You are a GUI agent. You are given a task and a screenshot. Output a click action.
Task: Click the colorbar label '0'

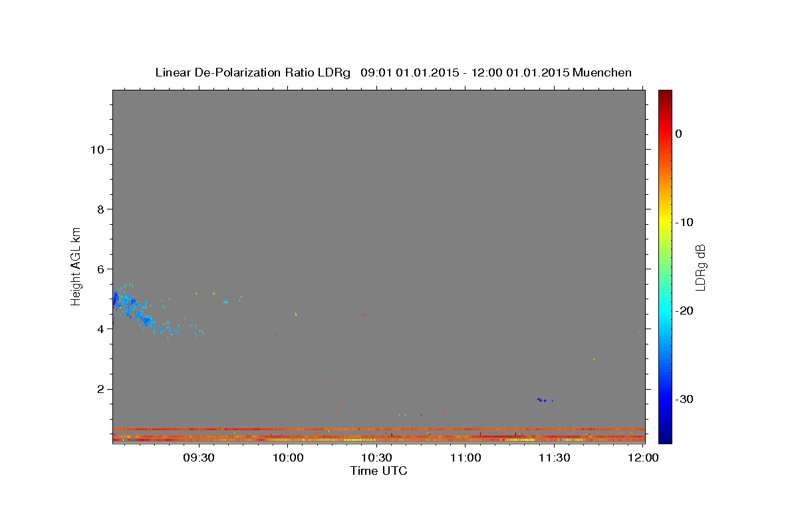pos(679,134)
